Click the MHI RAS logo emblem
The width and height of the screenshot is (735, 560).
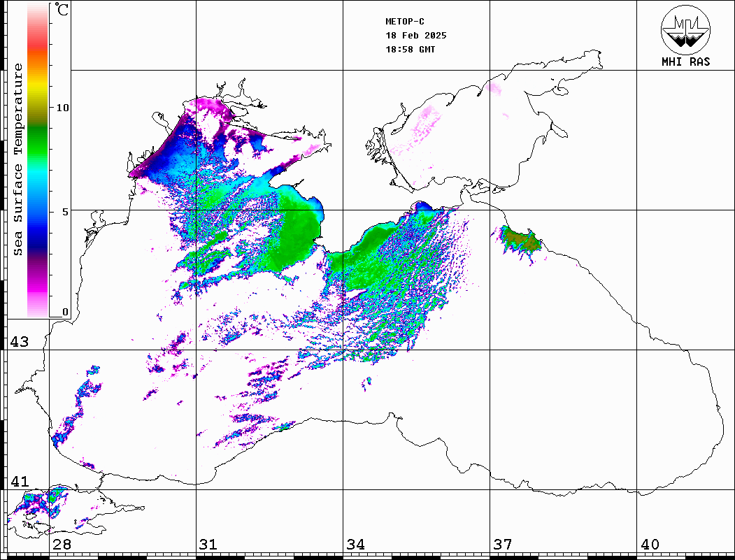click(685, 29)
